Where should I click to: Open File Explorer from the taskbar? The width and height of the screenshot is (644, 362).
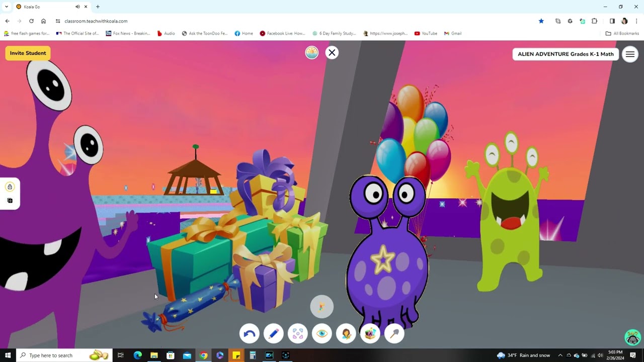(x=154, y=355)
